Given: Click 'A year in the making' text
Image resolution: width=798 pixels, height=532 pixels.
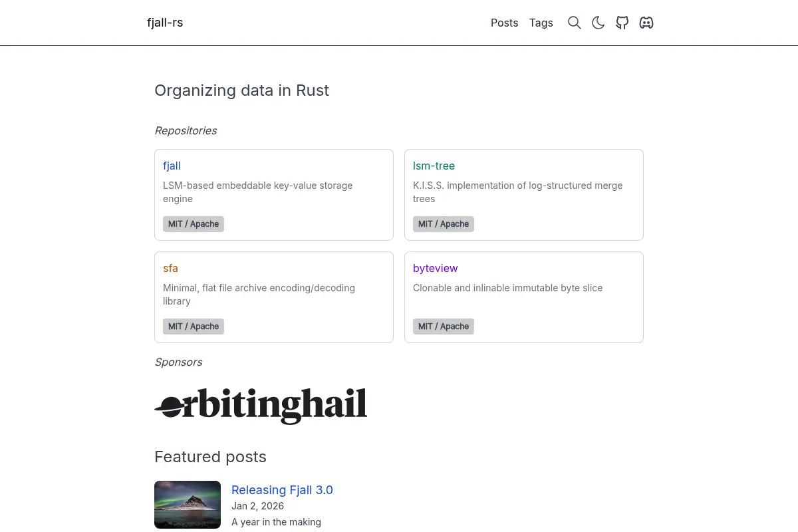Looking at the screenshot, I should point(276,522).
